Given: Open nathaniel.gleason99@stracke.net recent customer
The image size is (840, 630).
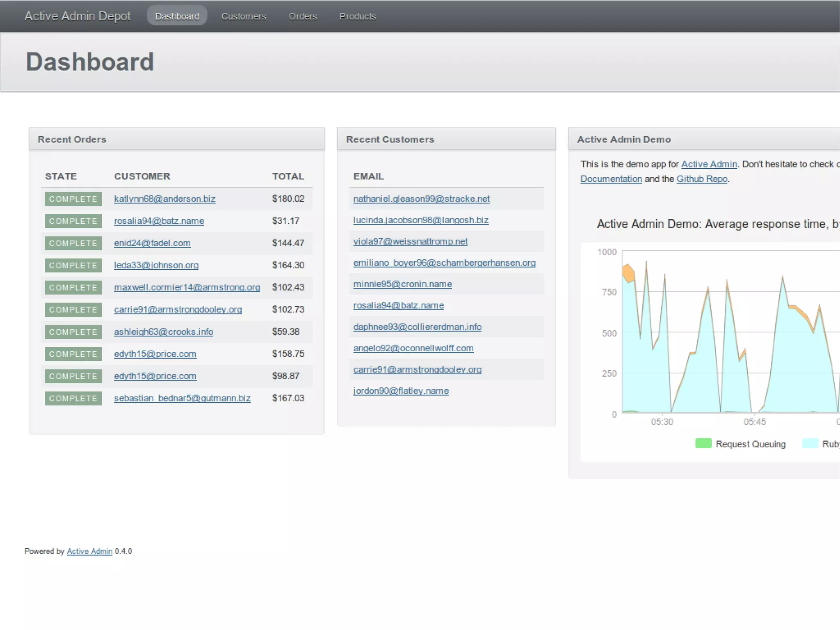Looking at the screenshot, I should tap(421, 199).
